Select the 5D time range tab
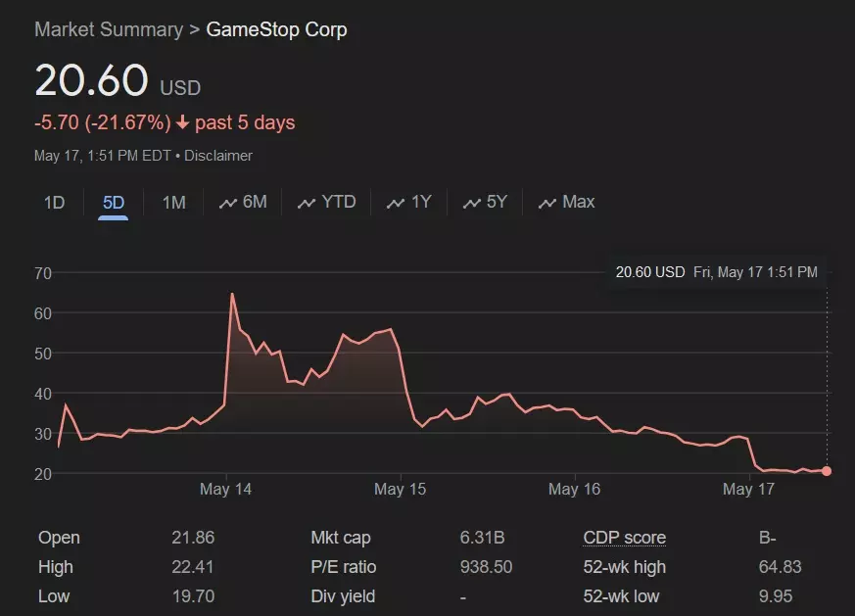The image size is (855, 616). pyautogui.click(x=114, y=203)
